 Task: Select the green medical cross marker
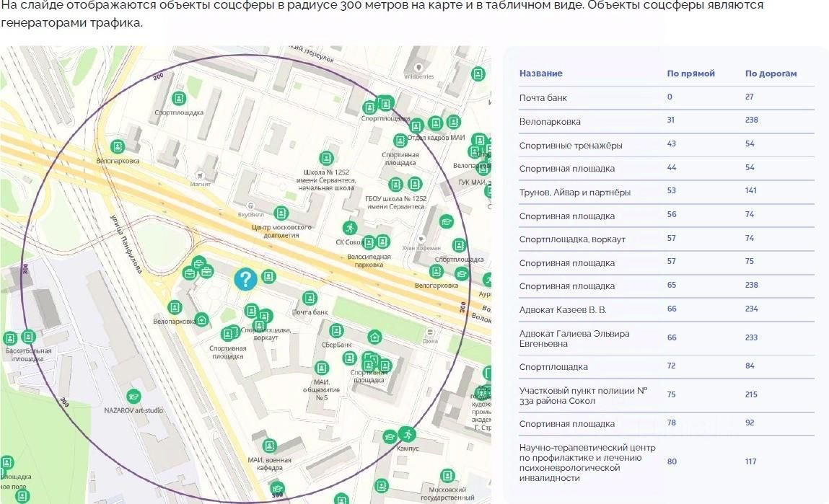pyautogui.click(x=201, y=319)
